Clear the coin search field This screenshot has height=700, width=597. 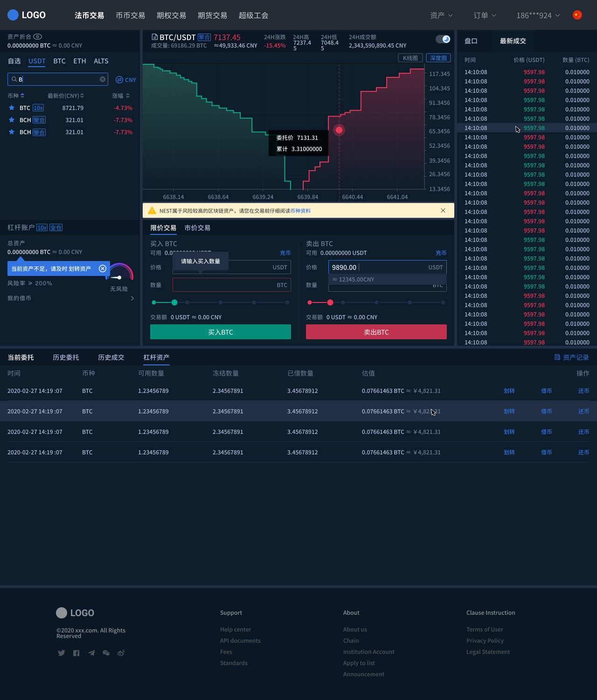pos(103,79)
